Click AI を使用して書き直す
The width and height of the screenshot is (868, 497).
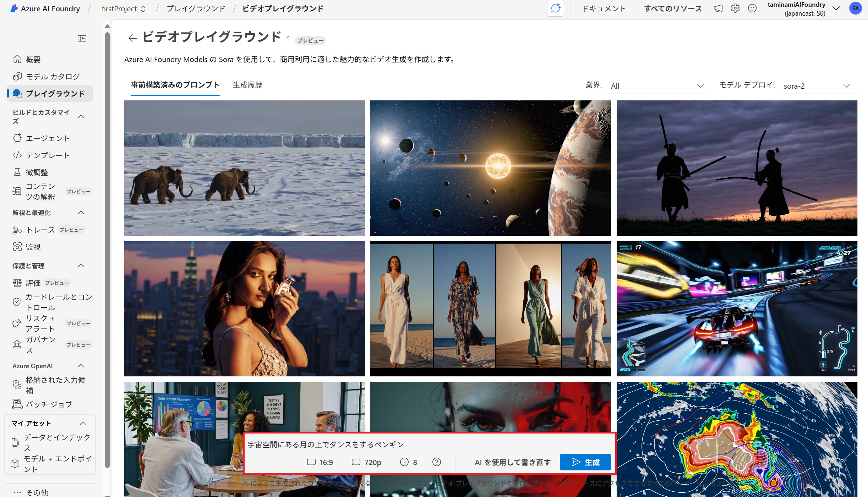512,462
